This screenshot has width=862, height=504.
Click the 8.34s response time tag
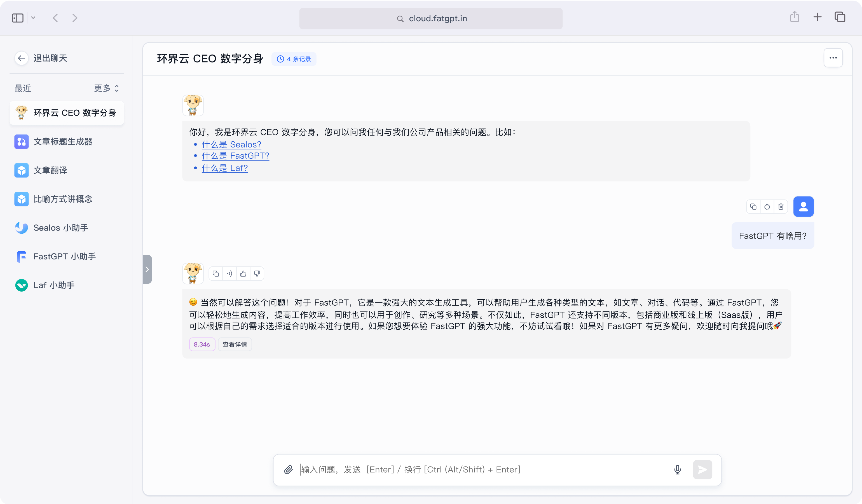pos(202,344)
